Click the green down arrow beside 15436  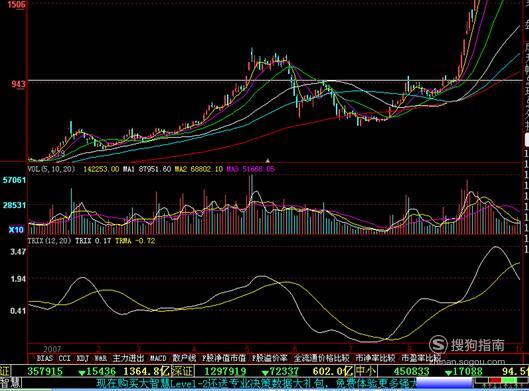point(82,373)
